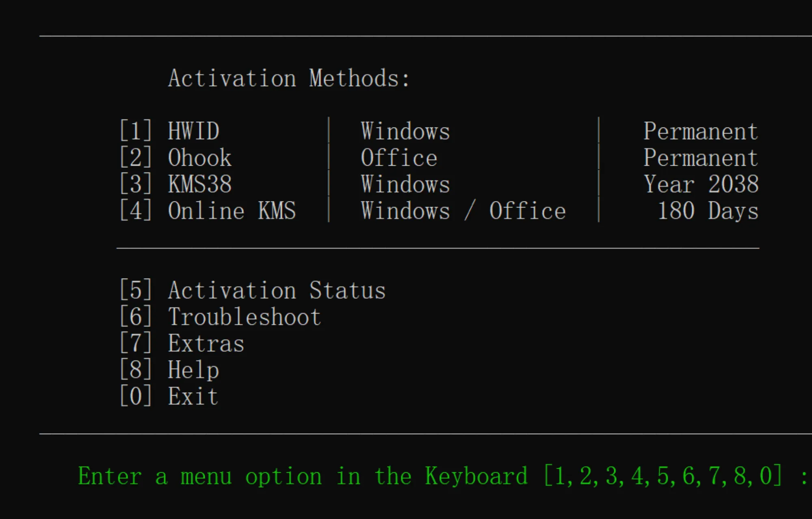Click Windows in the KMS38 row

click(x=405, y=184)
